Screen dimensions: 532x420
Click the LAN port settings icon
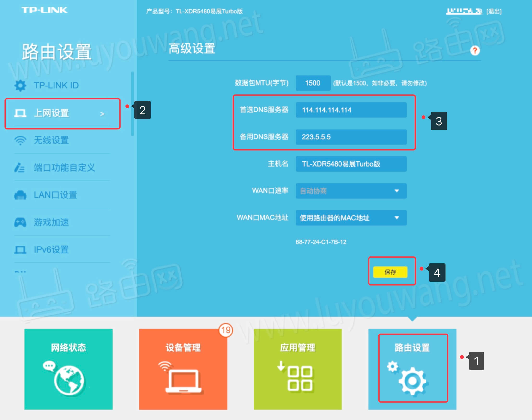tap(20, 195)
